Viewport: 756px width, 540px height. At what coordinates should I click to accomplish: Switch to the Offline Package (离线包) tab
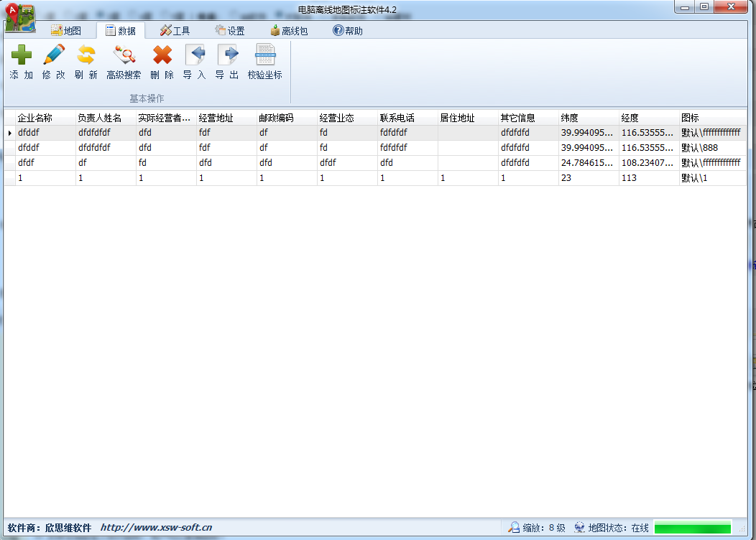[288, 31]
